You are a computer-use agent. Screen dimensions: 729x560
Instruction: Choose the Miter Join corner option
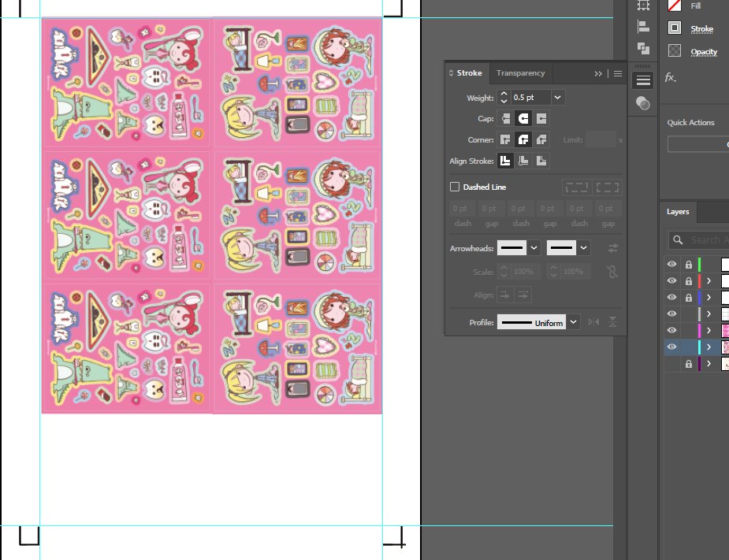point(505,139)
